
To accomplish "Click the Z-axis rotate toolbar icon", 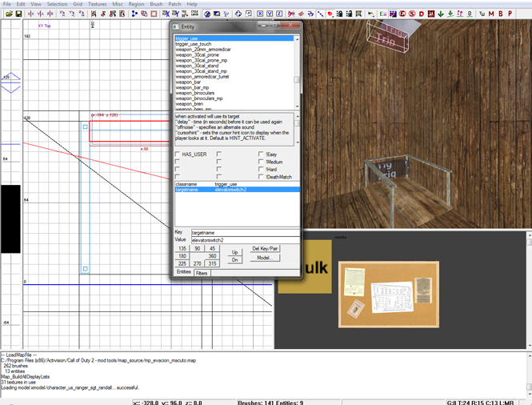I will [82, 14].
